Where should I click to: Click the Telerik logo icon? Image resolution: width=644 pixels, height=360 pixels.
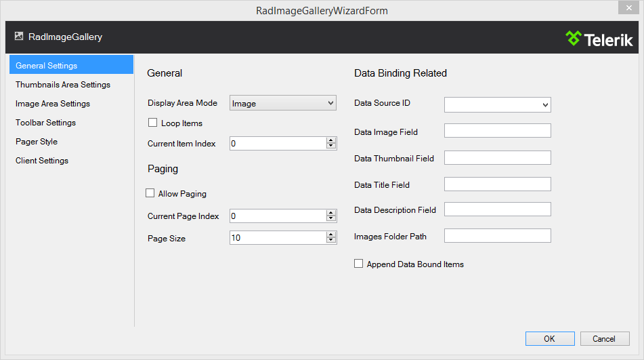(574, 38)
